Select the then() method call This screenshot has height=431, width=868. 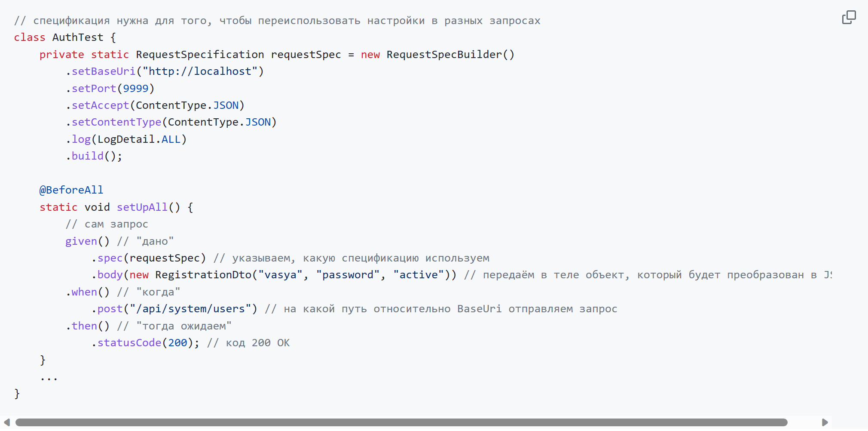[x=87, y=326]
